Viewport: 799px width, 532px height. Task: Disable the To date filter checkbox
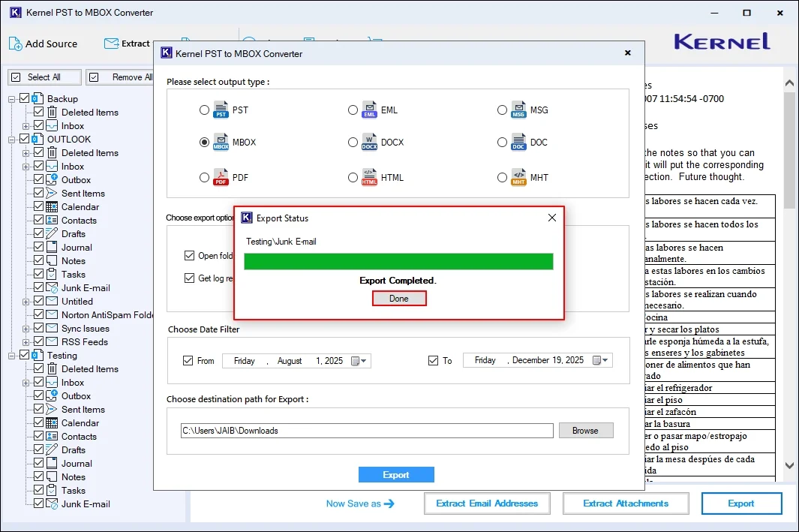tap(432, 360)
